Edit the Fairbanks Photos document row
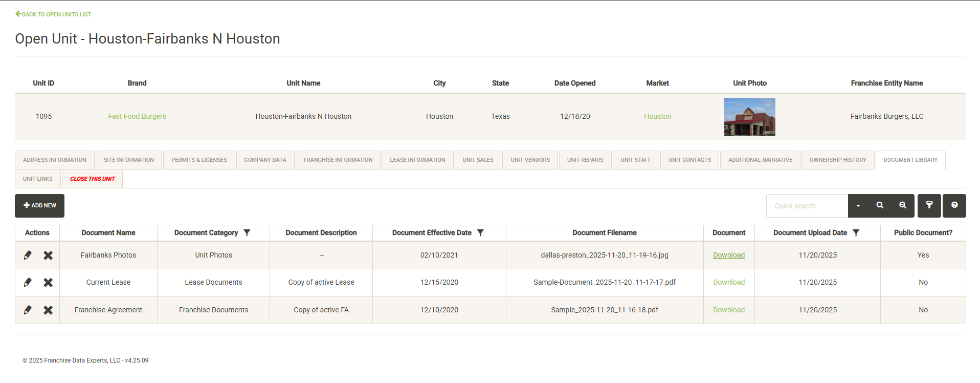The height and width of the screenshot is (383, 980). 28,255
